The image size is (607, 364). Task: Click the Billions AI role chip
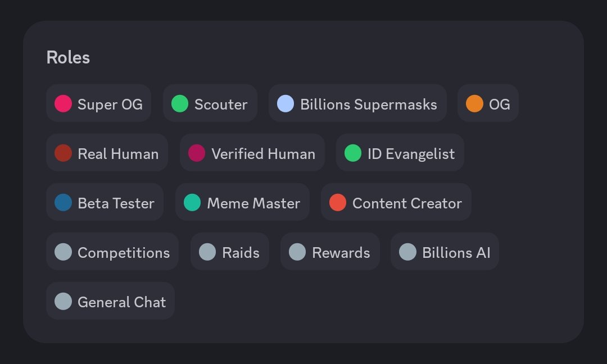click(x=445, y=252)
